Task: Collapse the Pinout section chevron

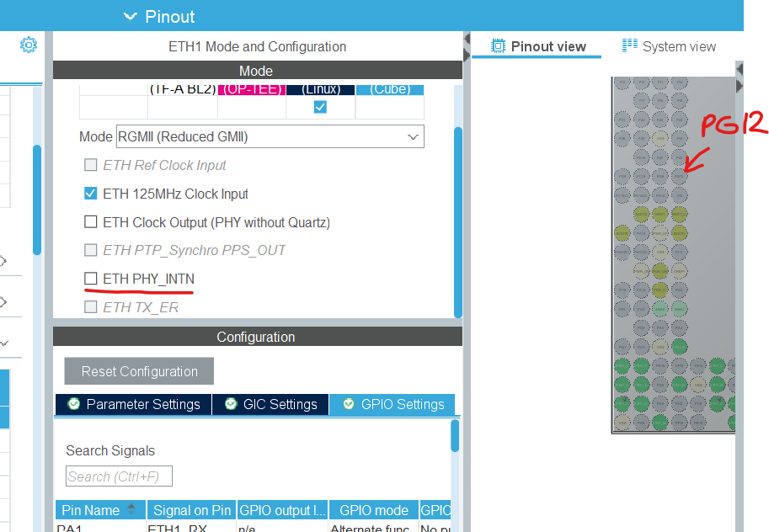Action: (130, 16)
